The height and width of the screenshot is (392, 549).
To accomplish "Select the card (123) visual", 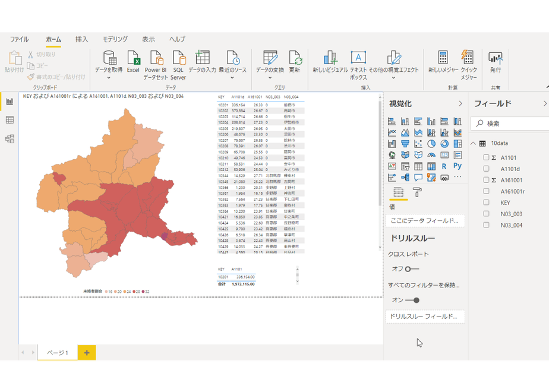I will coord(444,155).
